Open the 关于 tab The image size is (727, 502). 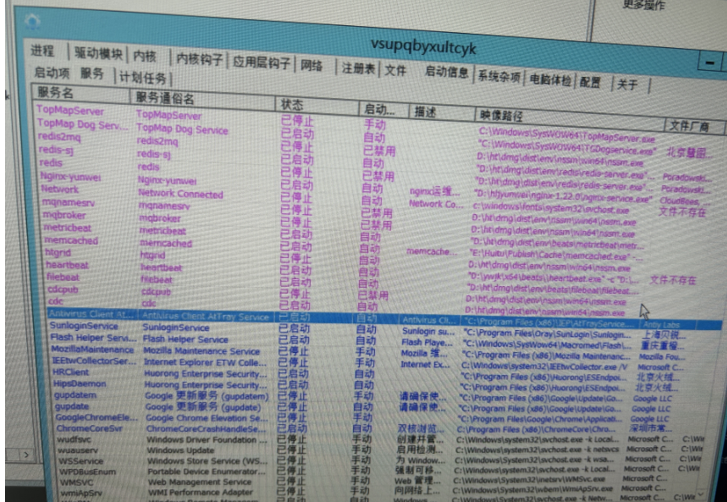tap(627, 84)
